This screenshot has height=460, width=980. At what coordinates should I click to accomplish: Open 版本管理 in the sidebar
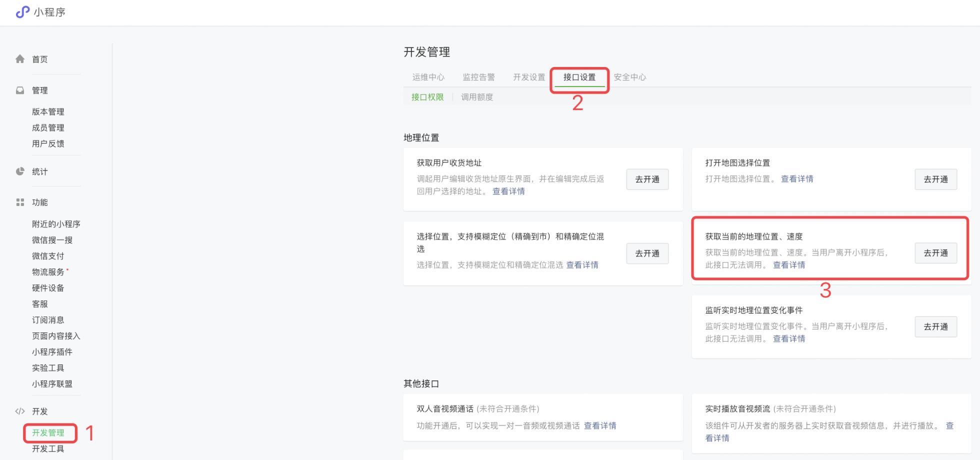coord(48,111)
